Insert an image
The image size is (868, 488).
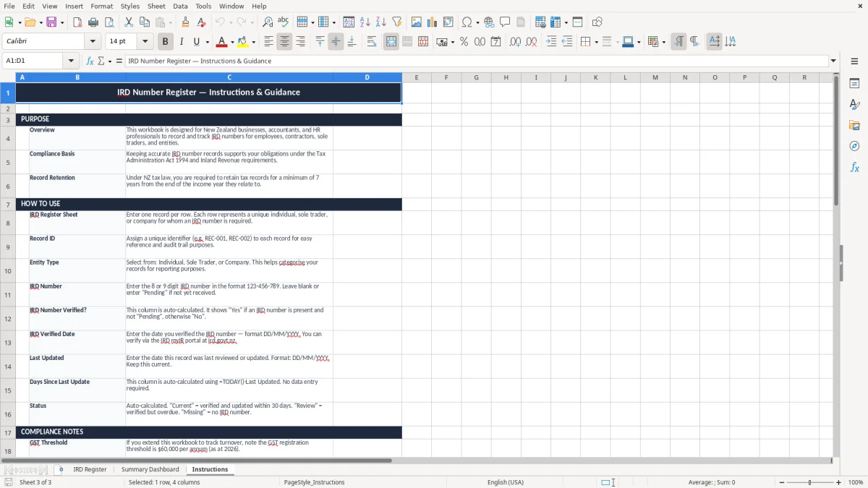coord(417,22)
